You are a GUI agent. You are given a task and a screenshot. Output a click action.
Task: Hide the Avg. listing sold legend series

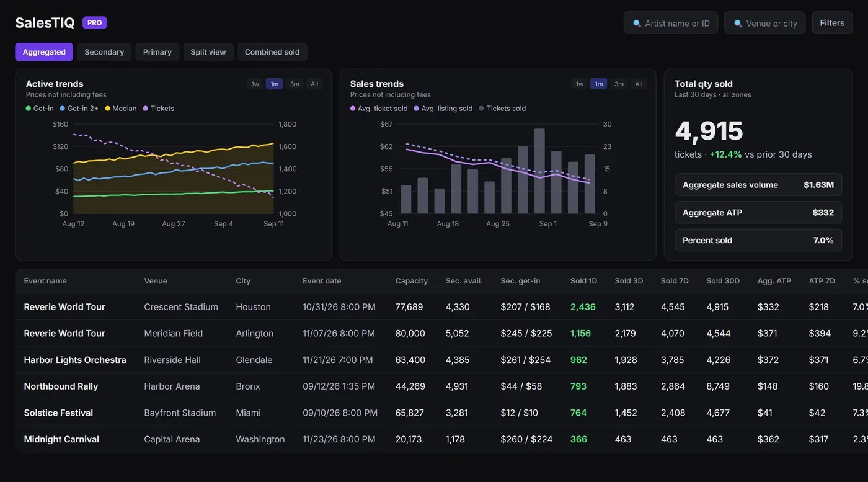pyautogui.click(x=443, y=109)
